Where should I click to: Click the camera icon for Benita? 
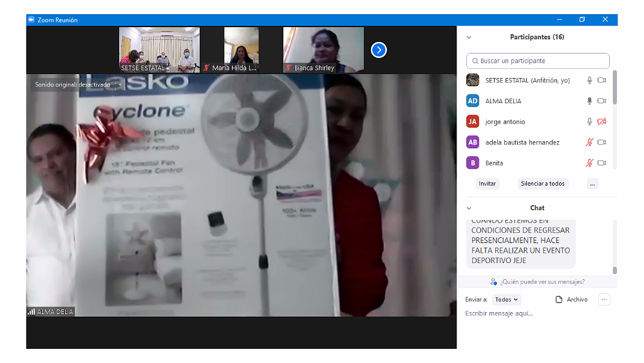coord(601,163)
